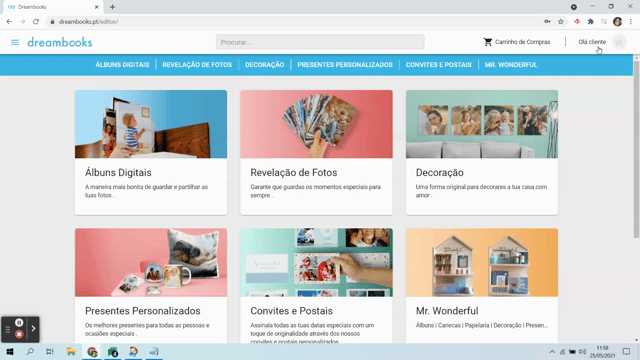This screenshot has height=360, width=640.
Task: Close the Dreambooks tab
Action: click(96, 7)
